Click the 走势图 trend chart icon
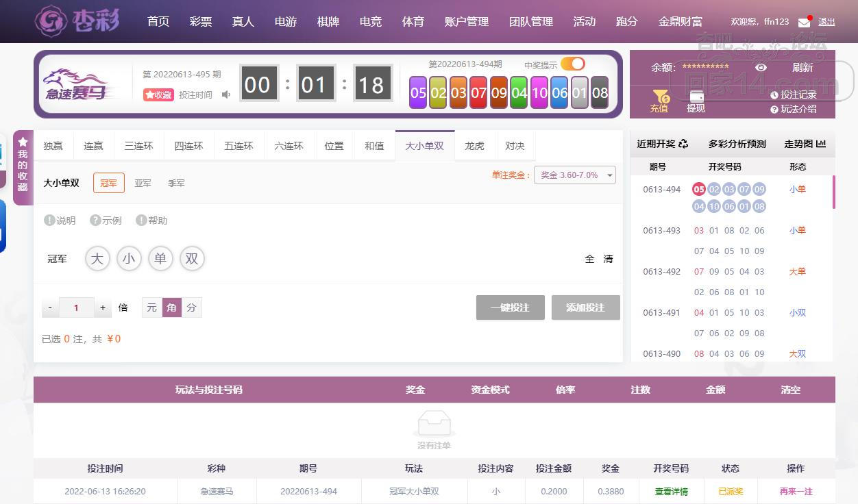Screen dimensions: 858x504 click(x=821, y=144)
